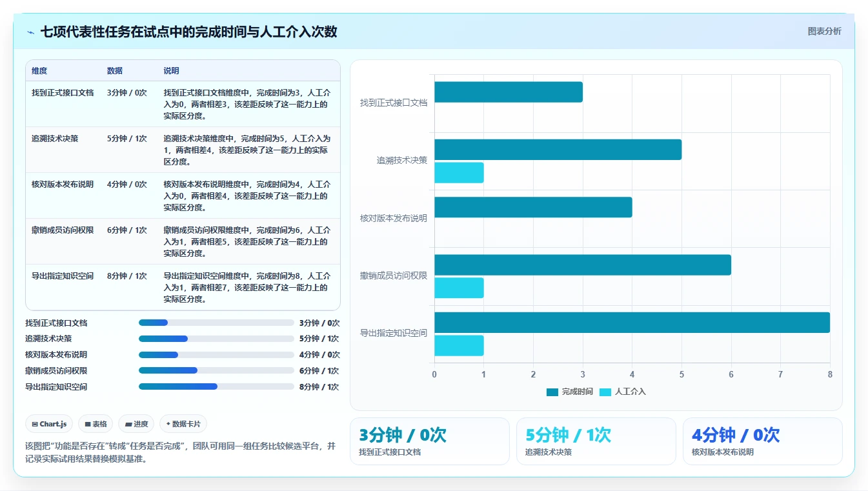
Task: Click the table's 3分钟 / 0次 data cell
Action: pyautogui.click(x=127, y=93)
